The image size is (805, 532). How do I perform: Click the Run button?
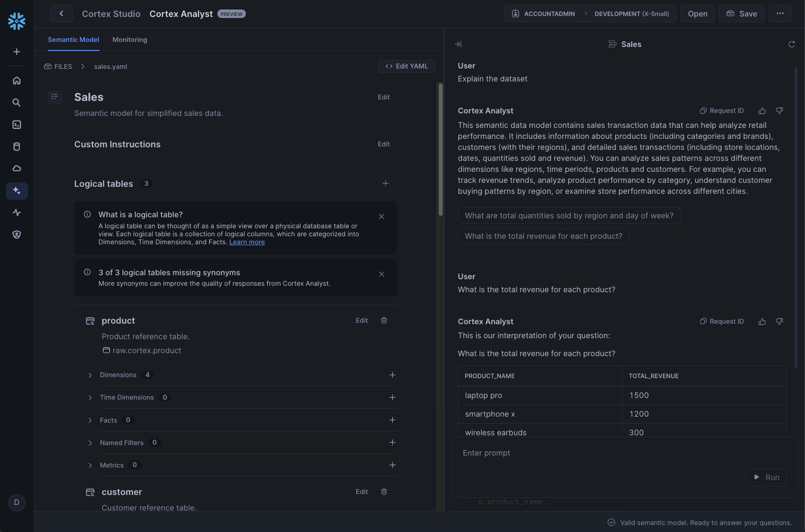[x=766, y=478]
